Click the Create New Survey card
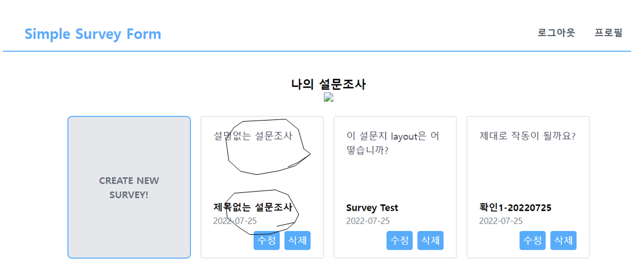Screen dimensions: 644x273 pyautogui.click(x=129, y=187)
